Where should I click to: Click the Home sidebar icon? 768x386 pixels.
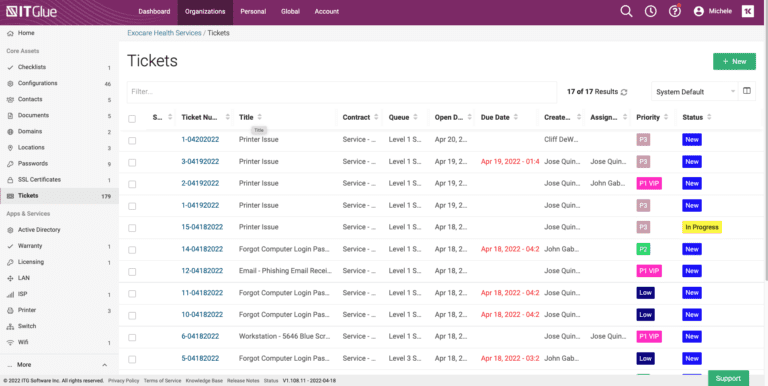(10, 33)
